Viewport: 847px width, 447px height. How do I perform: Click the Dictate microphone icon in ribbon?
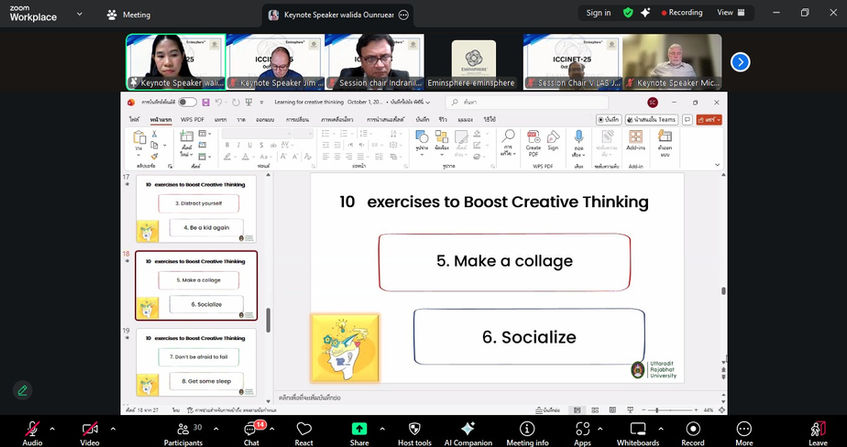tap(579, 137)
